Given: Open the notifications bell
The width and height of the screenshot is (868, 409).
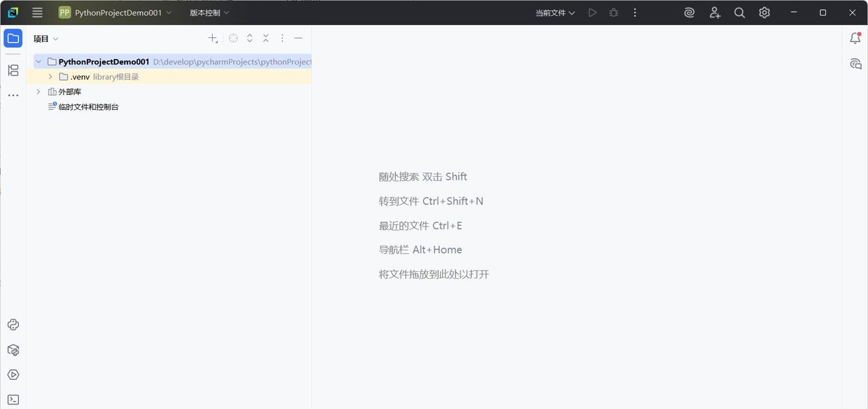Looking at the screenshot, I should [x=855, y=38].
